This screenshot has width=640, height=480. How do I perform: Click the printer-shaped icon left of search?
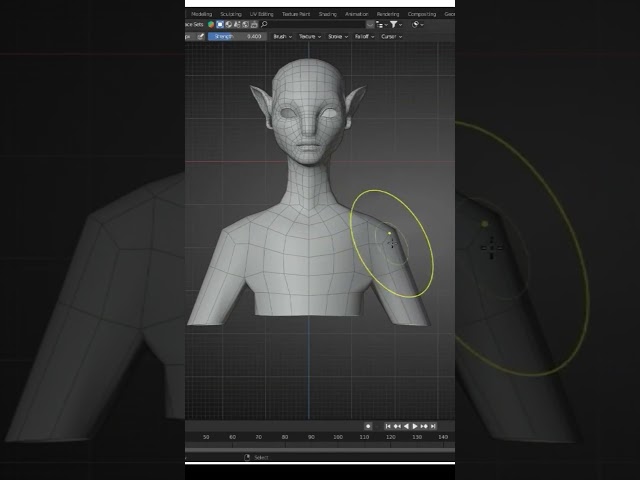pos(254,24)
